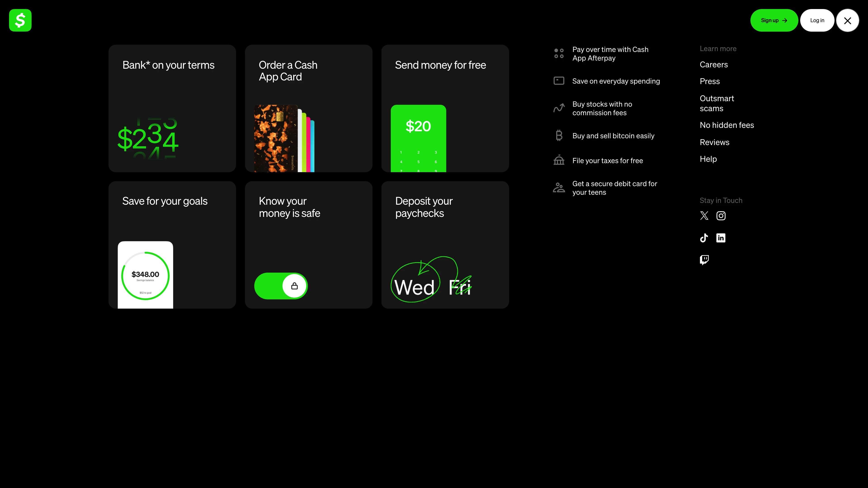Open the Instagram social icon
Screen dimensions: 868x488
coord(721,216)
